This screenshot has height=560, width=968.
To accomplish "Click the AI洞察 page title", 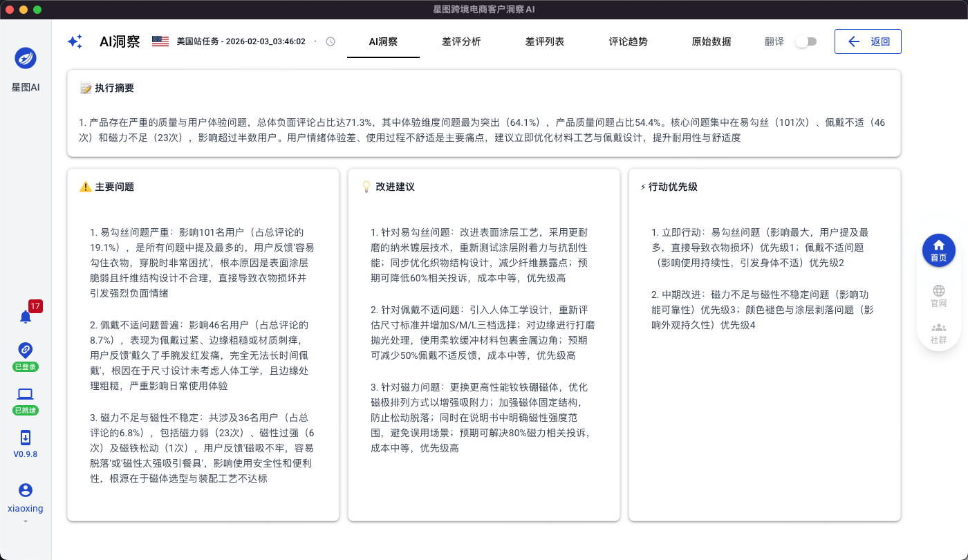I will pyautogui.click(x=120, y=41).
